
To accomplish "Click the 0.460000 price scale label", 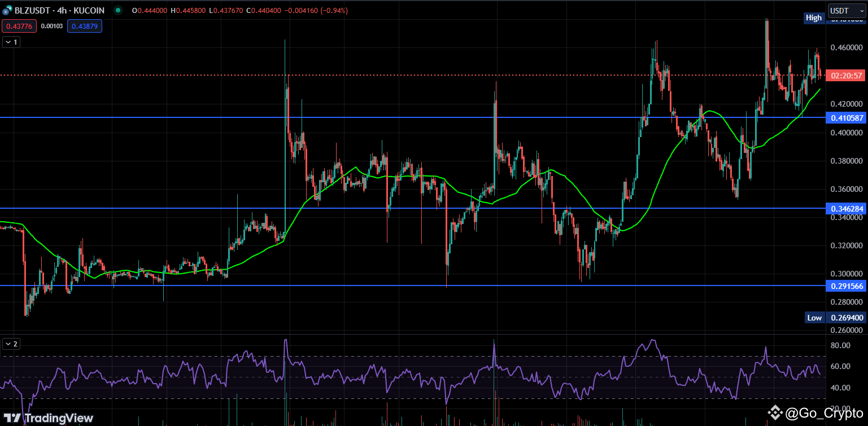I will tap(845, 48).
